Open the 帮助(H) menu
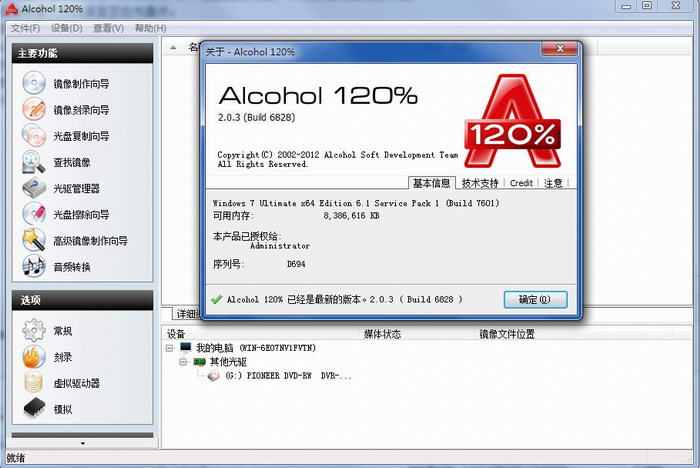 pos(150,28)
